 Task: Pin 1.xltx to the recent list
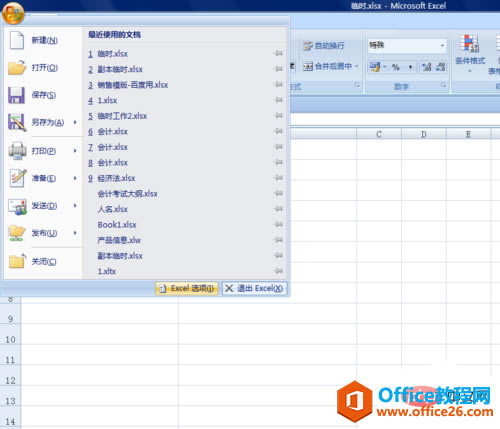[x=278, y=271]
